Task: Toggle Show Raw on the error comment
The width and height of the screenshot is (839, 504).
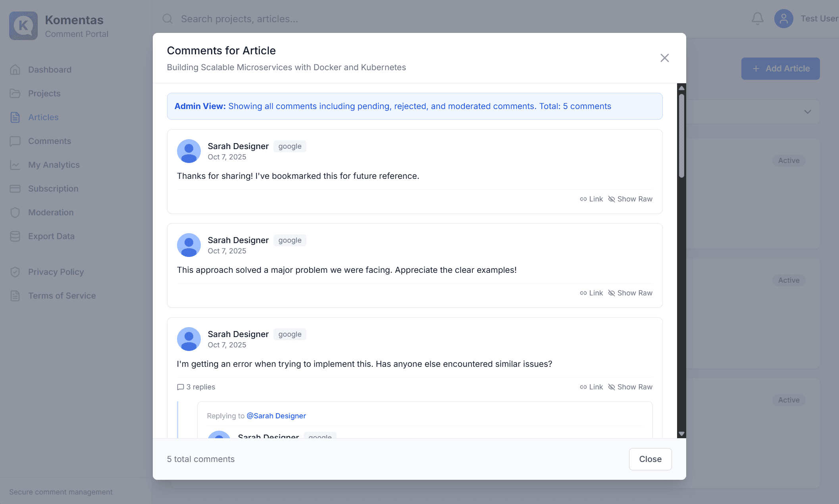Action: (630, 387)
